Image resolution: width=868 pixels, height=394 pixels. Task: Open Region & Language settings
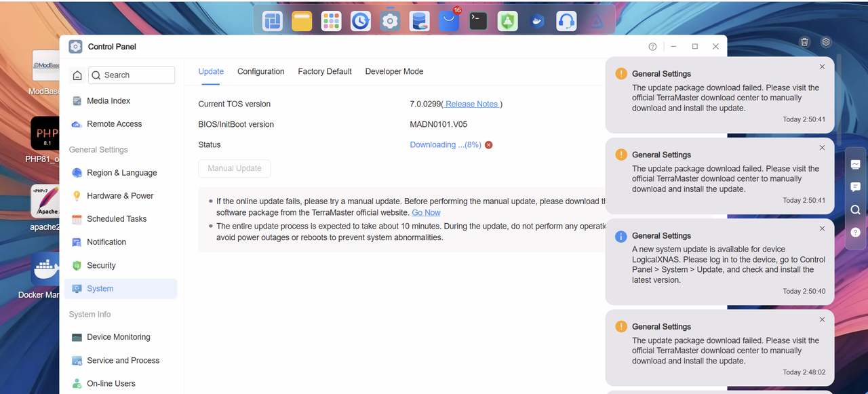click(x=121, y=173)
